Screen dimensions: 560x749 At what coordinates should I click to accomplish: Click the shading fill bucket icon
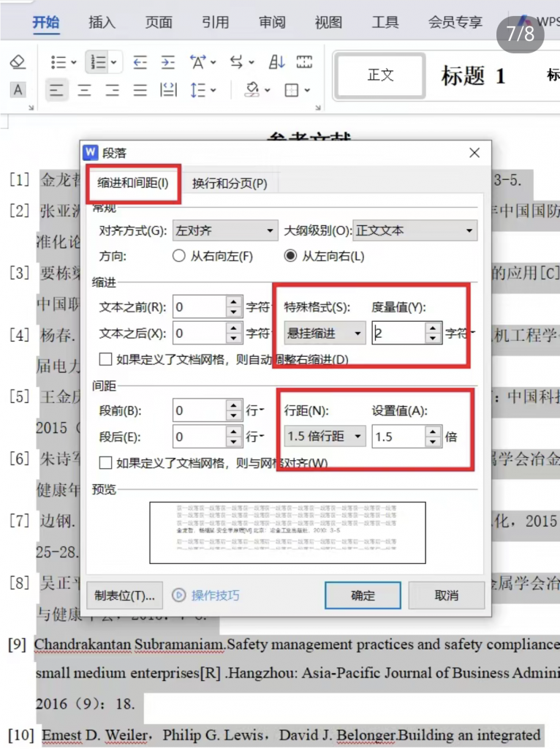[252, 90]
